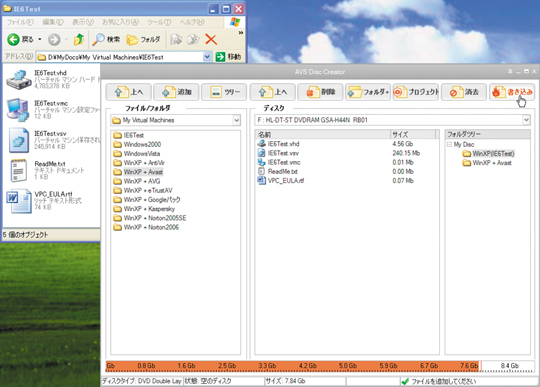Select the WinXP + Avast folder in file list

(x=138, y=172)
